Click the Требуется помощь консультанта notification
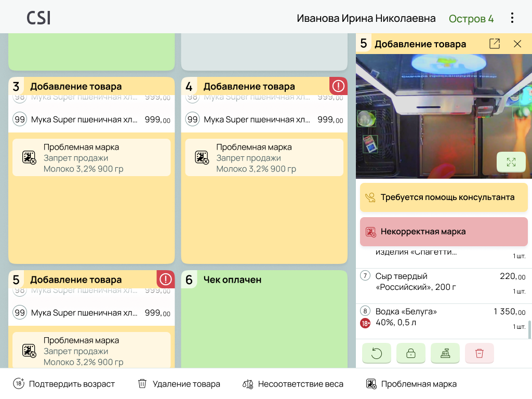This screenshot has height=399, width=532. pyautogui.click(x=444, y=197)
